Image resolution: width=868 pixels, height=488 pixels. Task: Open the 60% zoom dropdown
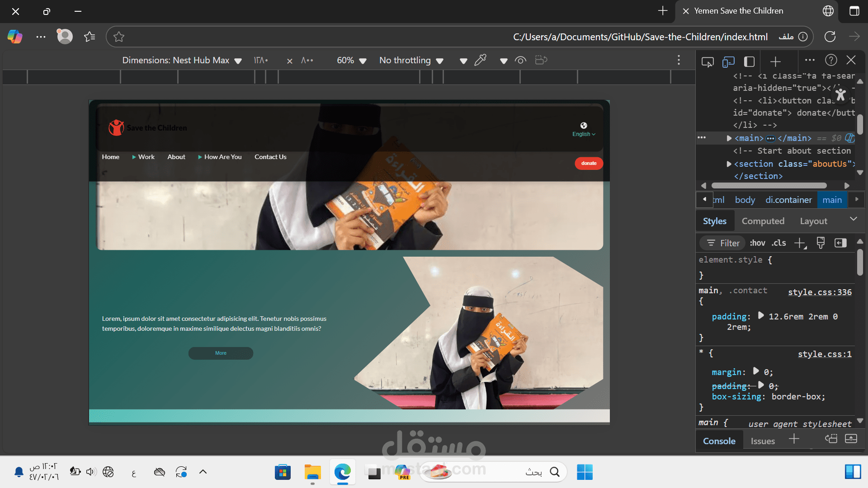[351, 60]
